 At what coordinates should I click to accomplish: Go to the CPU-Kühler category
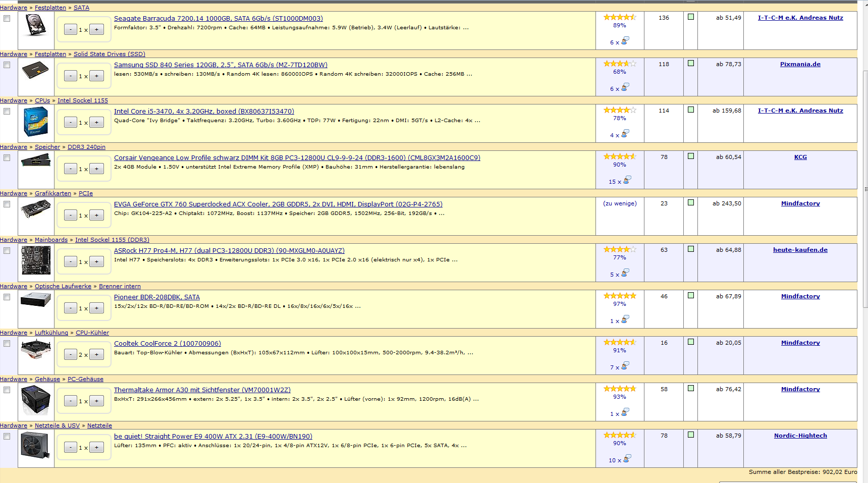pos(92,333)
